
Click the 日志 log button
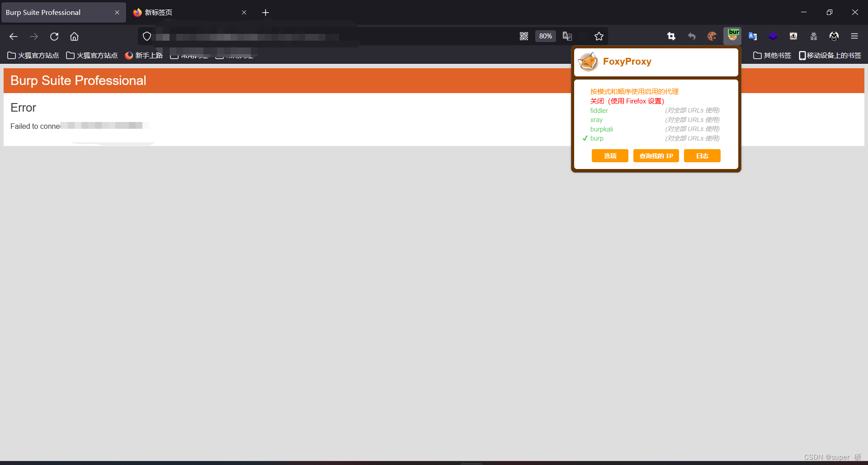pyautogui.click(x=702, y=156)
